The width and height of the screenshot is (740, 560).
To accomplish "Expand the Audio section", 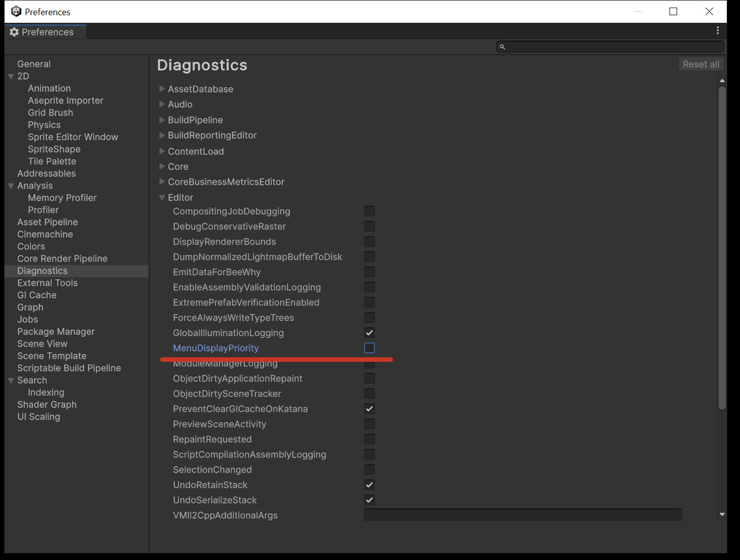I will coord(162,104).
